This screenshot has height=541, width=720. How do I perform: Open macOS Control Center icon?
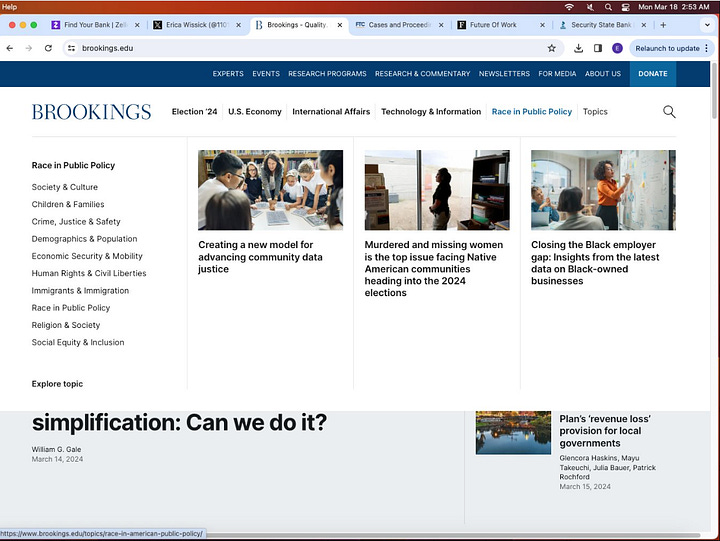coord(625,7)
